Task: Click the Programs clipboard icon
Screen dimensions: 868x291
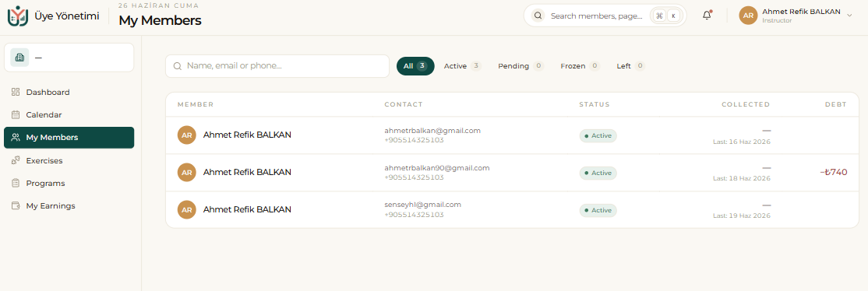Action: (x=16, y=183)
